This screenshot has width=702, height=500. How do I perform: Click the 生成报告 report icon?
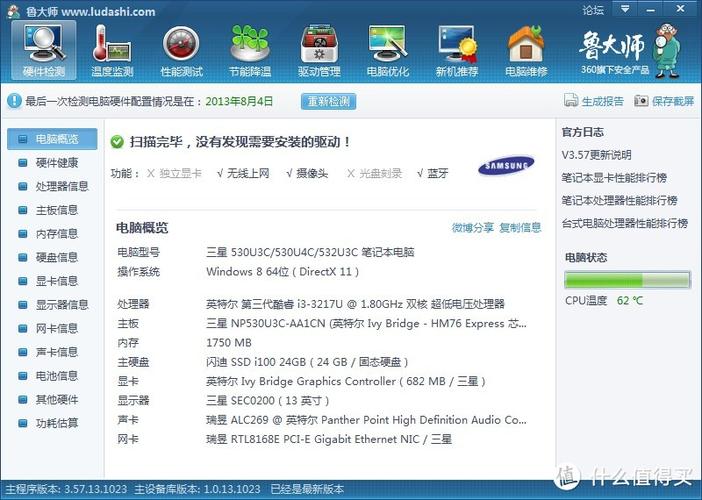click(x=571, y=100)
